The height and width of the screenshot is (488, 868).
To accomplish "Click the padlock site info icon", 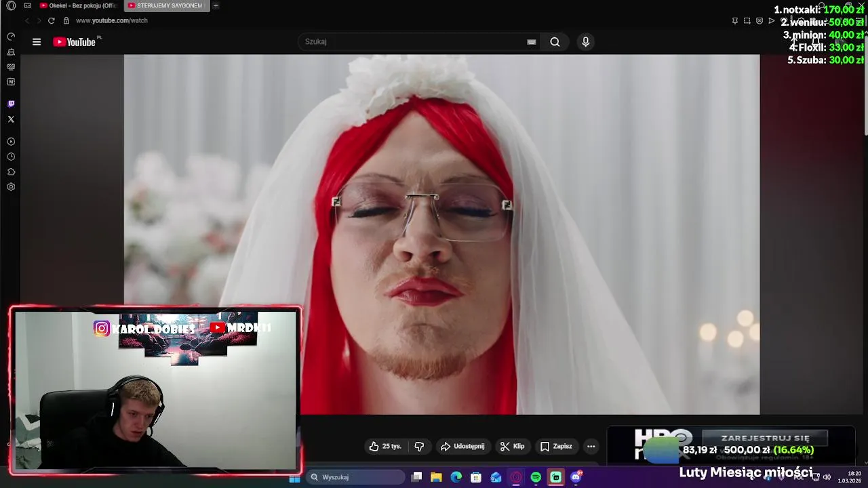I will (x=66, y=20).
